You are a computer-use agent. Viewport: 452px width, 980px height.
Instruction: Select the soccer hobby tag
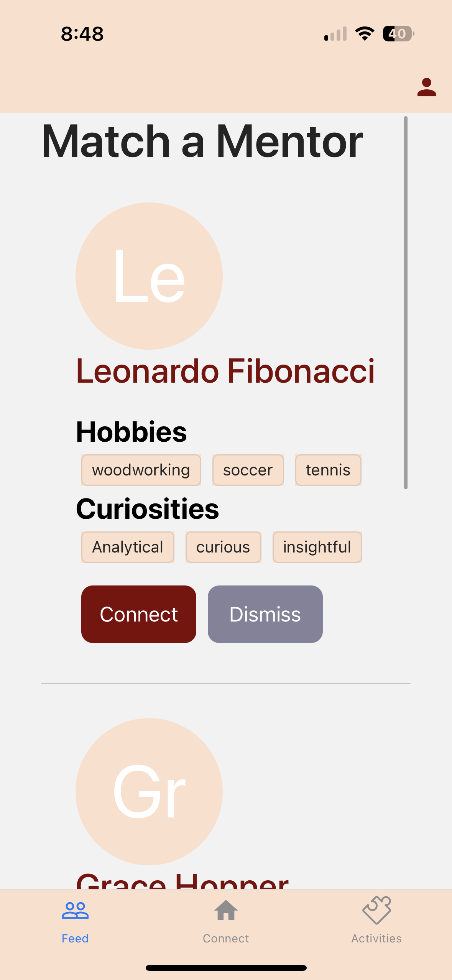point(248,470)
